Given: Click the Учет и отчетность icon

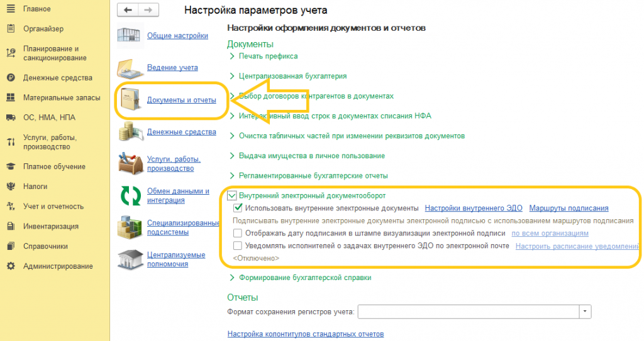Looking at the screenshot, I should coord(11,207).
